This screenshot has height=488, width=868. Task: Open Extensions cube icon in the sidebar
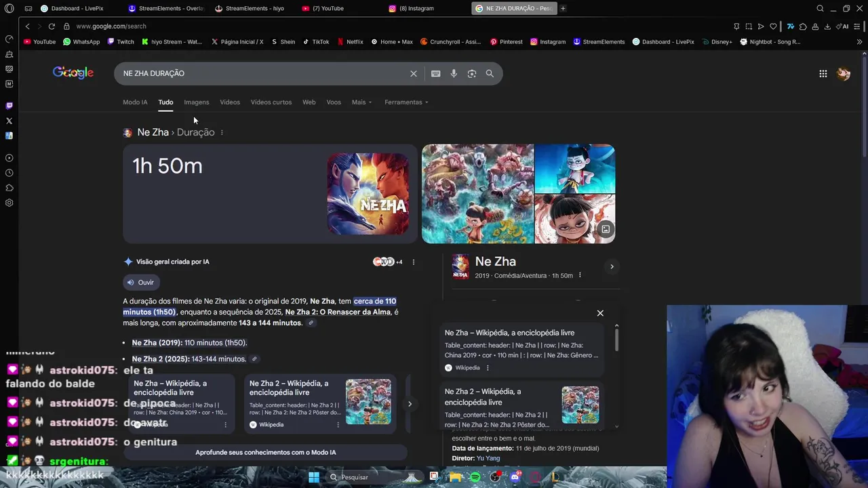pos(9,188)
